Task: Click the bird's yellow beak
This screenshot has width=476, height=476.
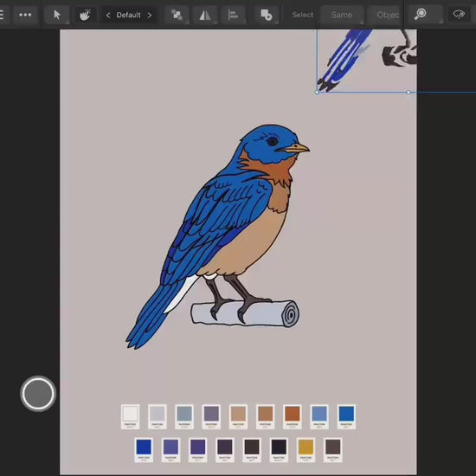Action: [x=294, y=149]
